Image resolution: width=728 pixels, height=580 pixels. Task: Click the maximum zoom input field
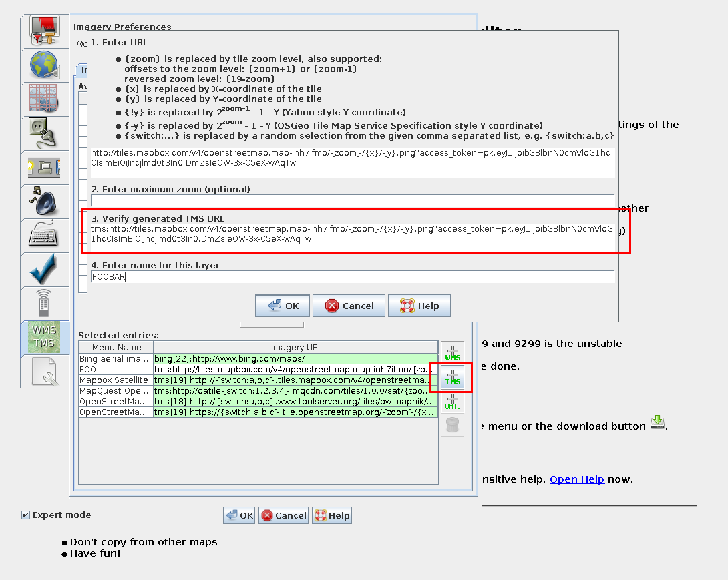[352, 200]
